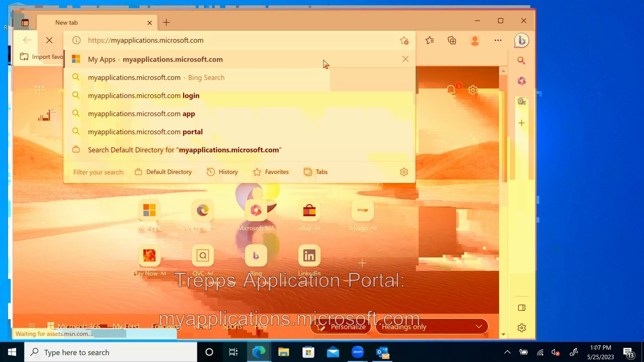Open the Favorites toolbar icon
The width and height of the screenshot is (644, 362).
tap(430, 40)
